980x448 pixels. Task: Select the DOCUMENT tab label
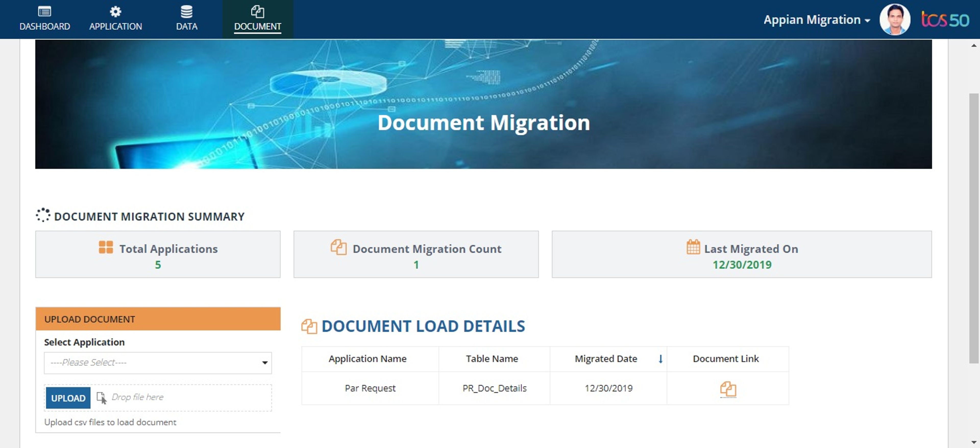tap(258, 26)
